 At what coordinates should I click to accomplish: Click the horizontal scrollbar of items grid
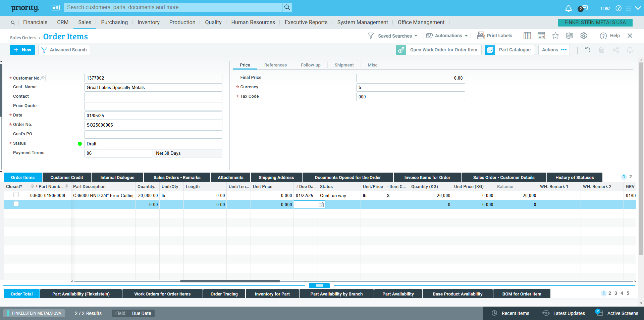pyautogui.click(x=230, y=281)
